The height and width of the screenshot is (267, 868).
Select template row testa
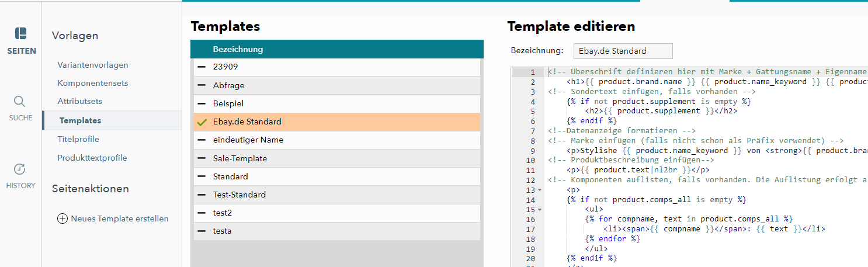pos(337,231)
